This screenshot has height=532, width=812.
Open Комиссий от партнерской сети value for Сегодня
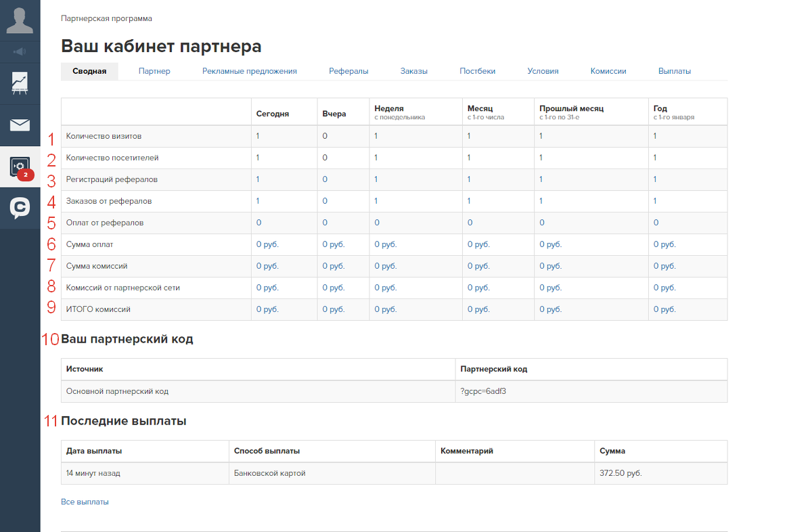pos(267,288)
